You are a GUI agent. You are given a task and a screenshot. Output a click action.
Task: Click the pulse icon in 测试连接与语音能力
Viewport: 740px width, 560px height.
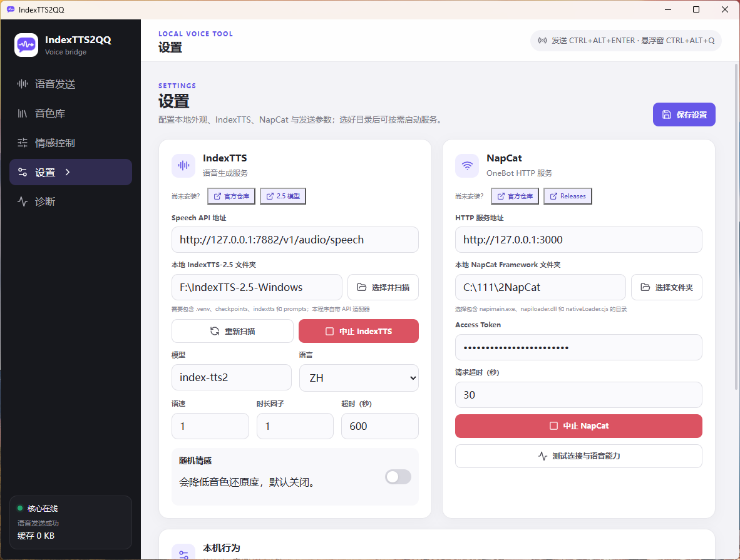coord(543,456)
